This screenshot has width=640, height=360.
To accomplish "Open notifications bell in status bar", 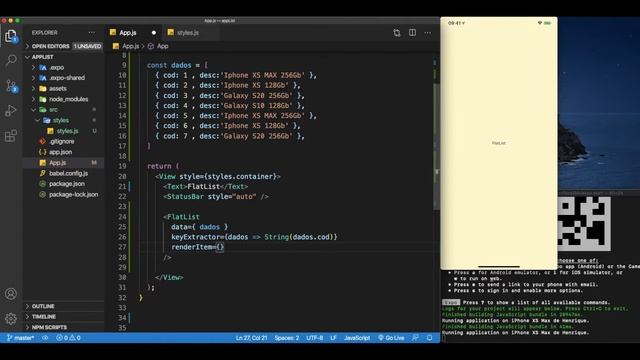I will (429, 338).
